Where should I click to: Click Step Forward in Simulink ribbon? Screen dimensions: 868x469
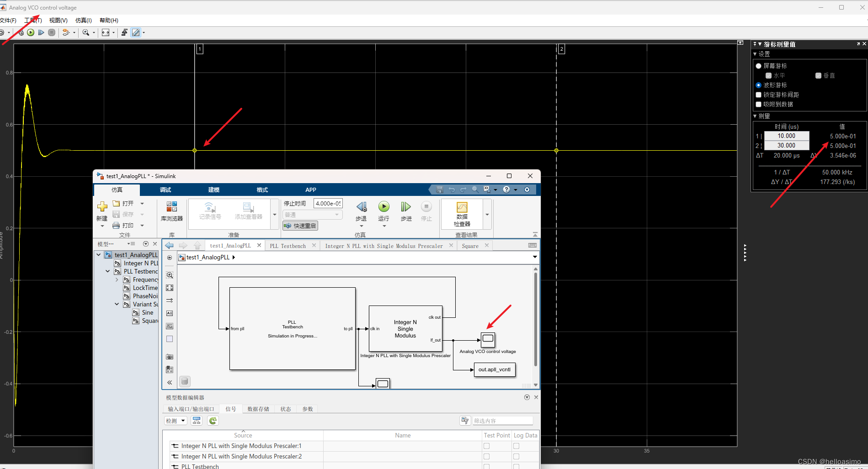tap(406, 211)
